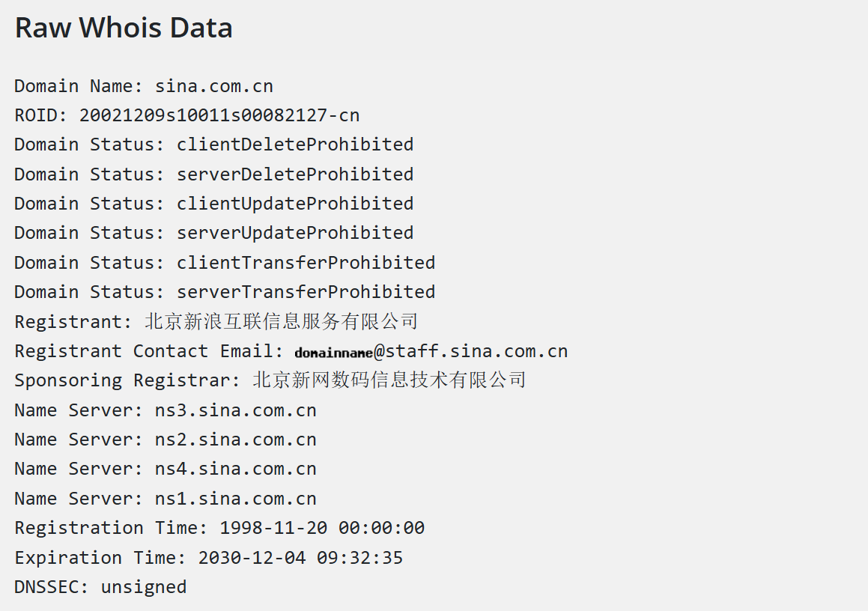Click the DNSSEC "unsigned" value
Image resolution: width=868 pixels, height=611 pixels.
pyautogui.click(x=143, y=587)
